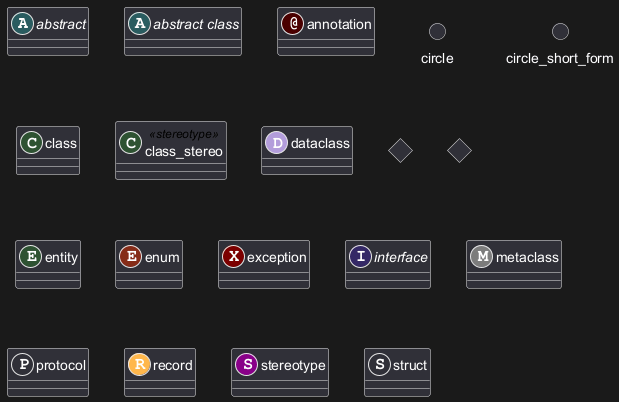This screenshot has width=619, height=402.
Task: Select the P protocol icon
Action: [22, 365]
